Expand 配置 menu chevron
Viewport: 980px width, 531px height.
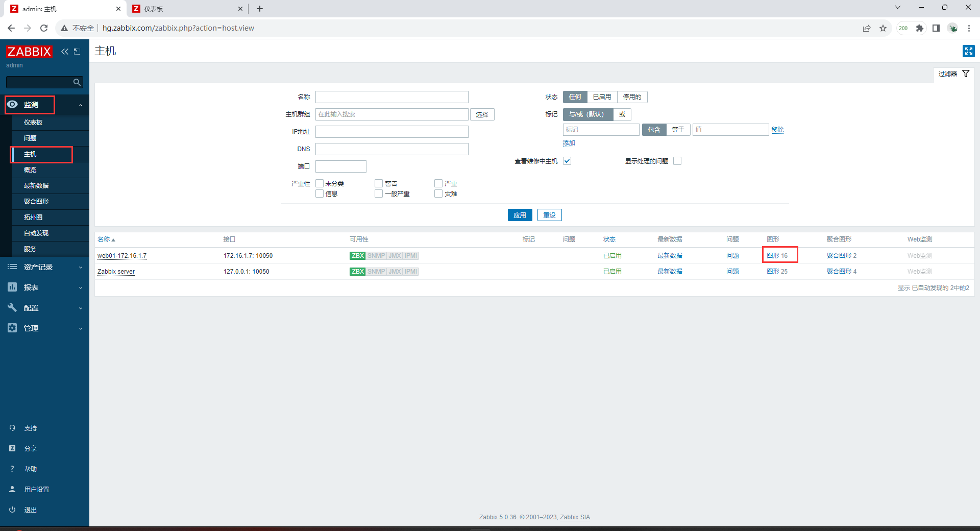[80, 308]
